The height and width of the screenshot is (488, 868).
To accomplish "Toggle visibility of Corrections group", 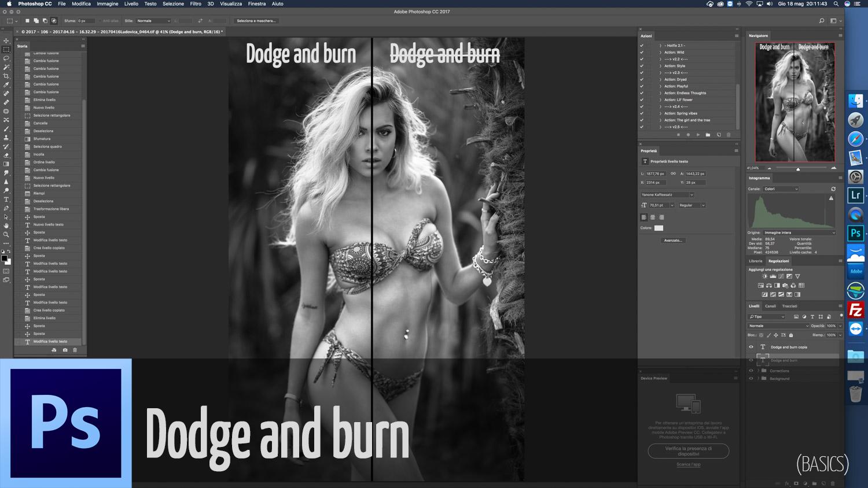I will 751,371.
